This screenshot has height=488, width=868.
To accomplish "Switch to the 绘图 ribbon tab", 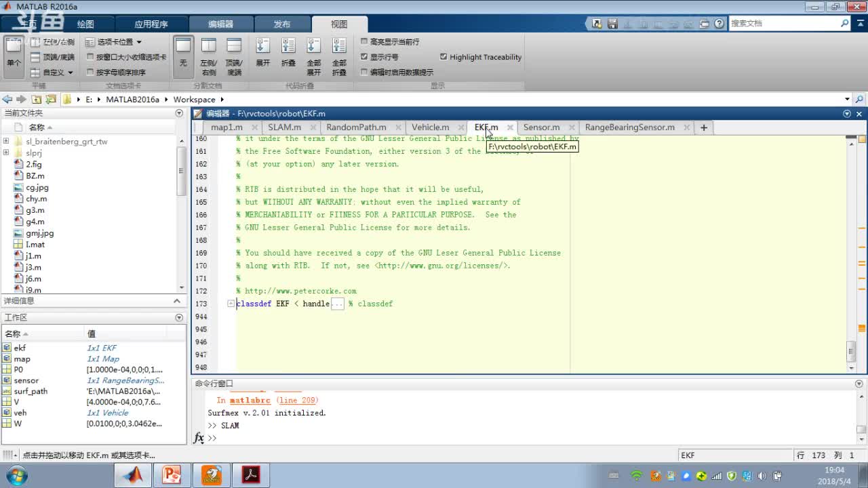I will [85, 24].
